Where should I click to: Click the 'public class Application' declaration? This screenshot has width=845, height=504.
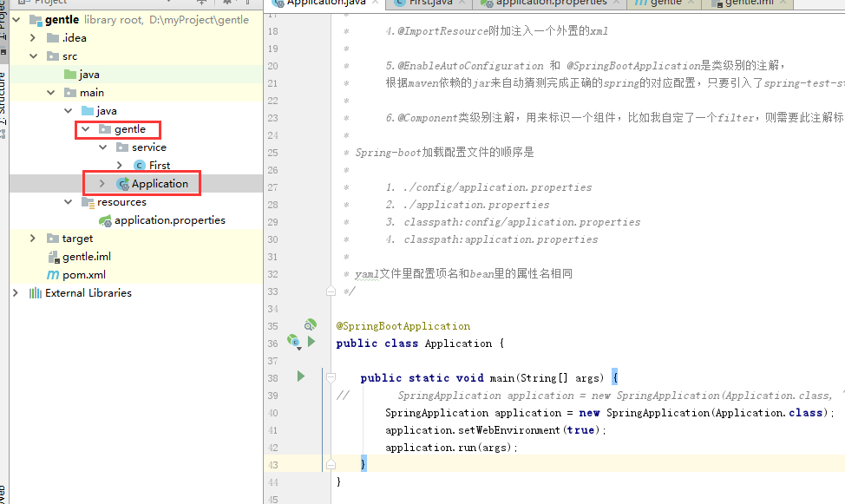pos(414,344)
